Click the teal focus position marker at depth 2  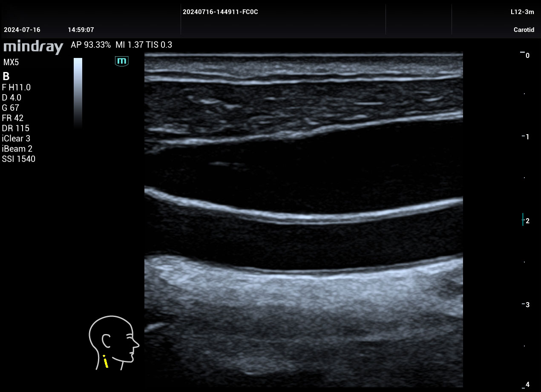[523, 219]
